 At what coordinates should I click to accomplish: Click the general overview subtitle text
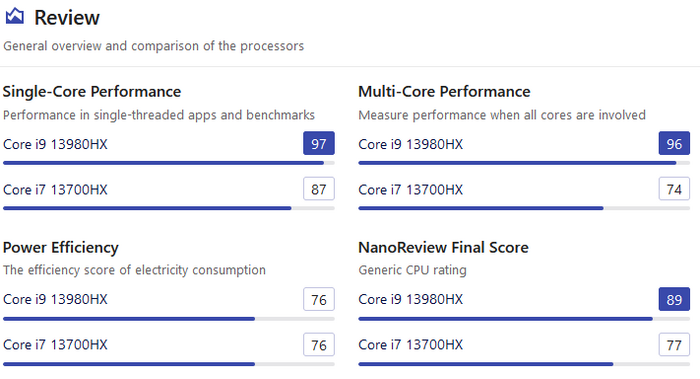point(154,46)
